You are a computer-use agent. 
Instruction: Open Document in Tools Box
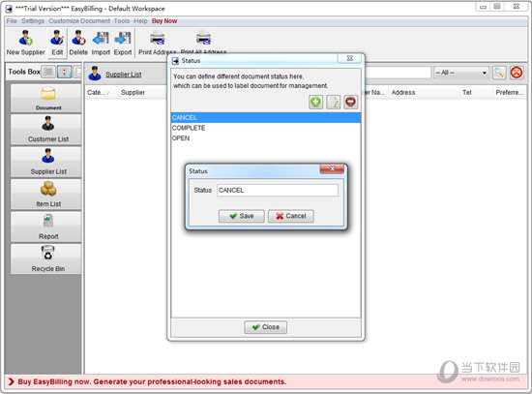[x=45, y=98]
